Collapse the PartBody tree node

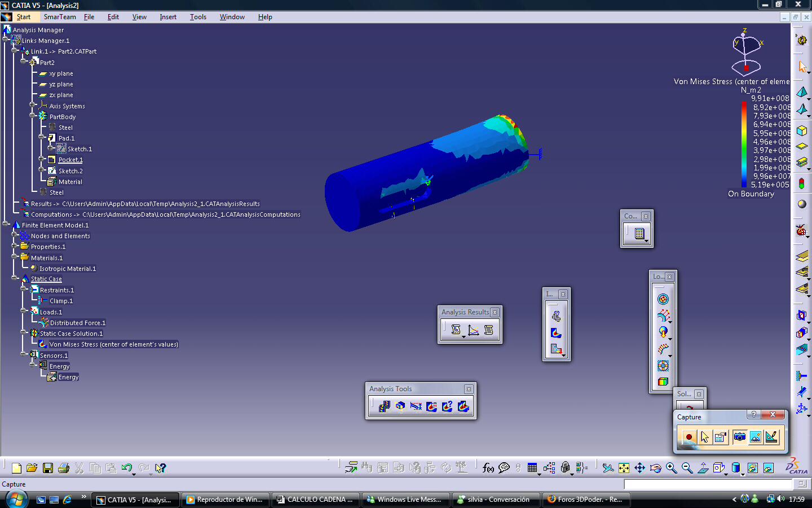(32, 116)
